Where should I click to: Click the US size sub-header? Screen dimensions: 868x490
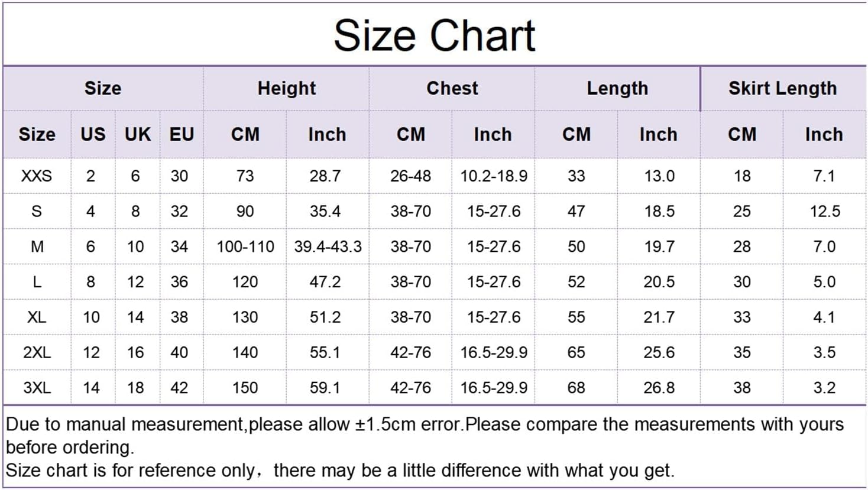(x=93, y=134)
